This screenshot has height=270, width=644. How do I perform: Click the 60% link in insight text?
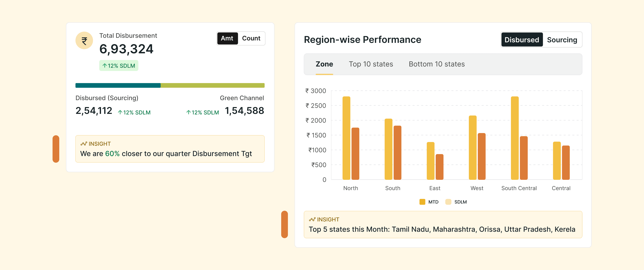(112, 154)
